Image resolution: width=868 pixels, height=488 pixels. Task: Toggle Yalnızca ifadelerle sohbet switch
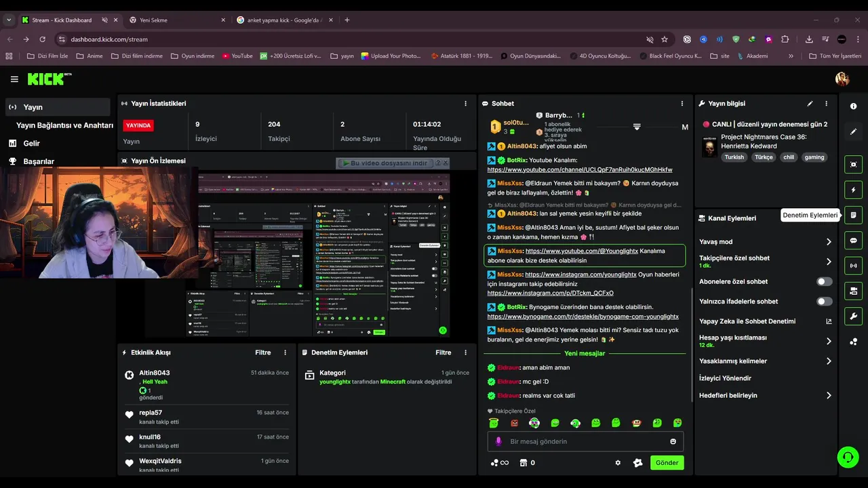point(824,301)
